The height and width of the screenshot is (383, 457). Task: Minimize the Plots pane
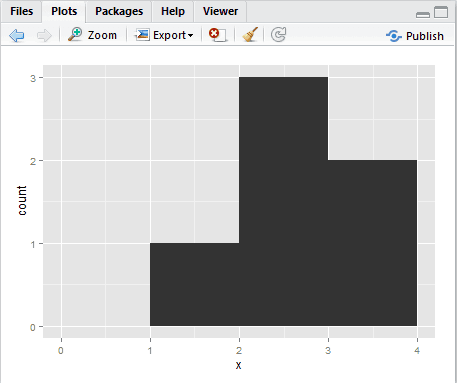(x=423, y=14)
